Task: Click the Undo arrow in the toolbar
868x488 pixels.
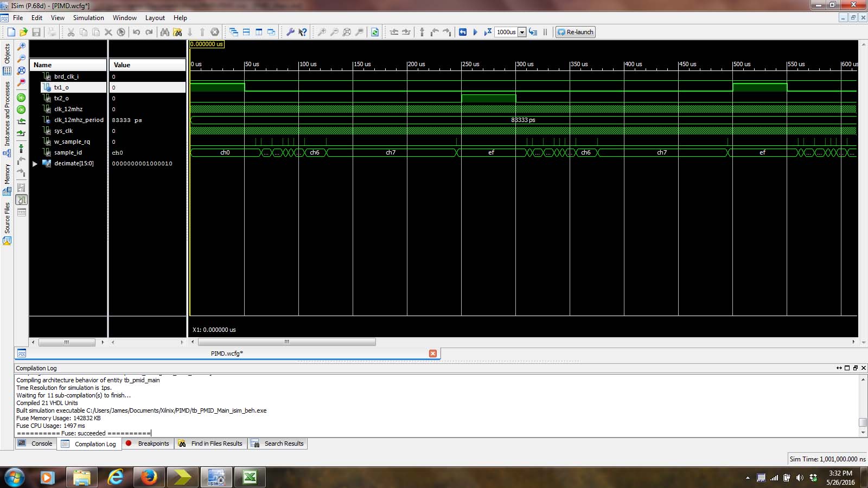Action: [136, 32]
